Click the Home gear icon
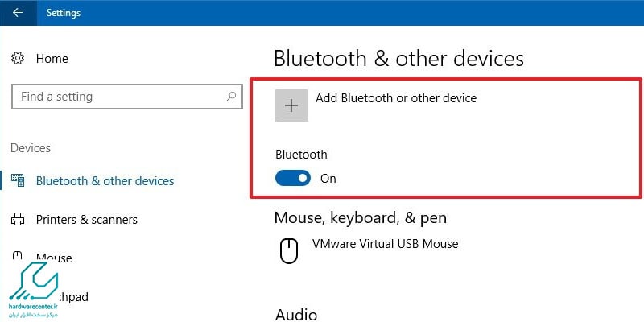The width and height of the screenshot is (644, 322). 18,58
